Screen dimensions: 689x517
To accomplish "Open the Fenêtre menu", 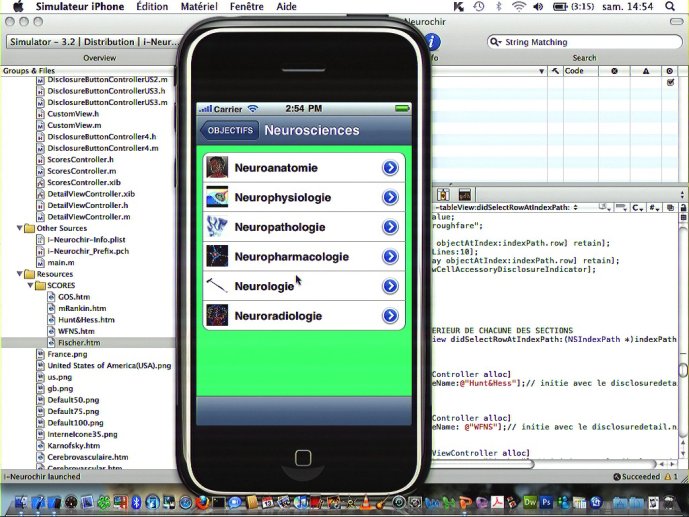I will coord(247,7).
